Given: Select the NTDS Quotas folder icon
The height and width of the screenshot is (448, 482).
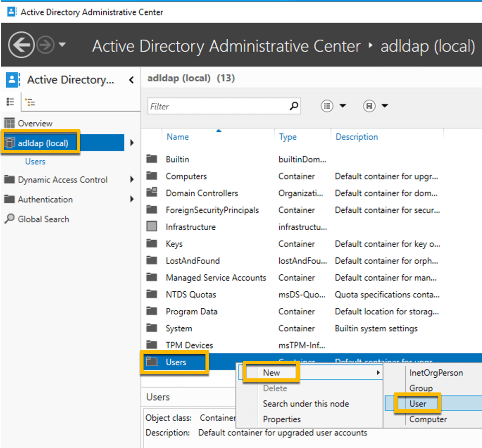Looking at the screenshot, I should tap(152, 294).
